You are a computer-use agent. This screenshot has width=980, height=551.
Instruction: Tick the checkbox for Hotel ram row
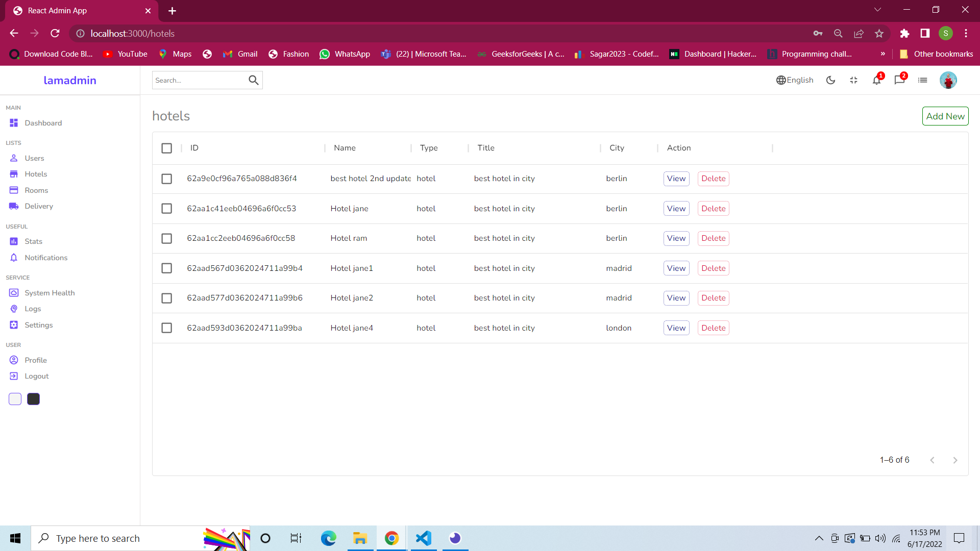point(166,238)
